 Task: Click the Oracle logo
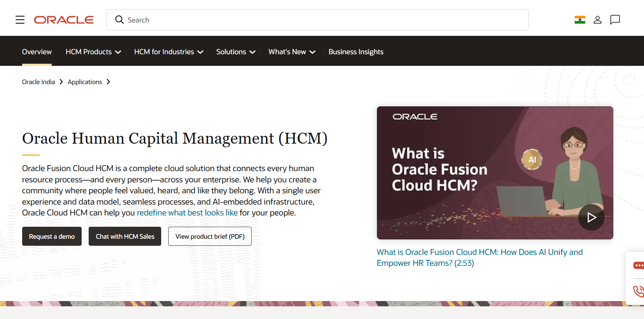tap(64, 20)
